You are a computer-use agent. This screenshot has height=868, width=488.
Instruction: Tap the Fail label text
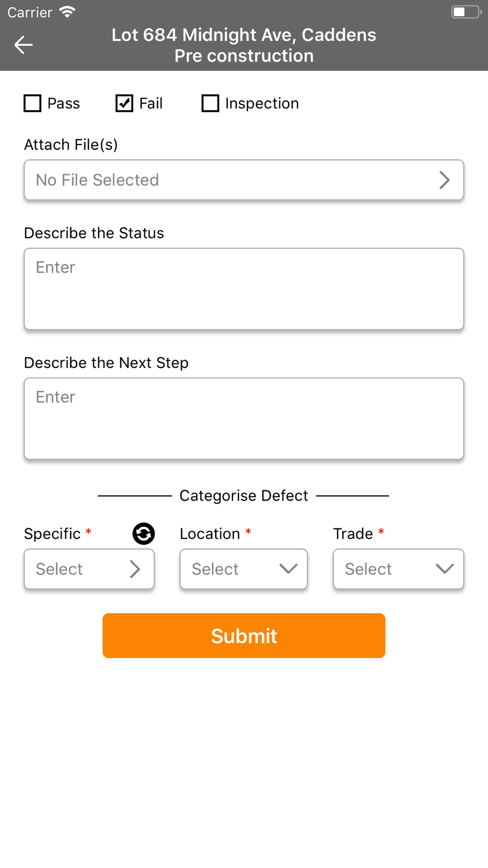[151, 103]
